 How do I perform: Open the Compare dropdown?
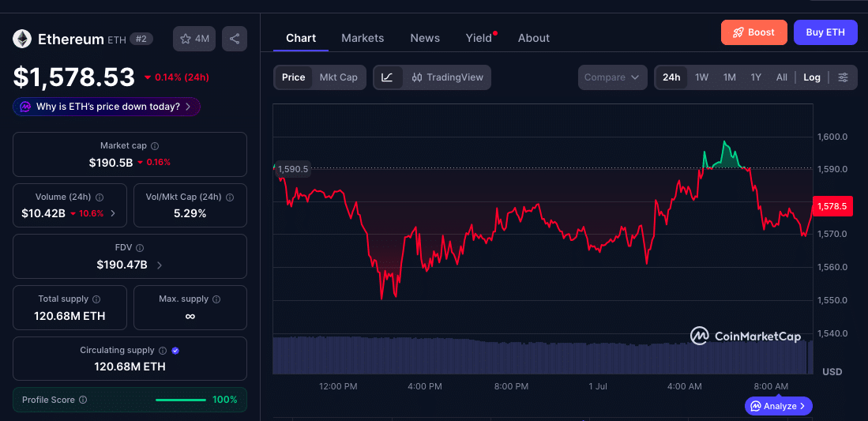pyautogui.click(x=612, y=77)
